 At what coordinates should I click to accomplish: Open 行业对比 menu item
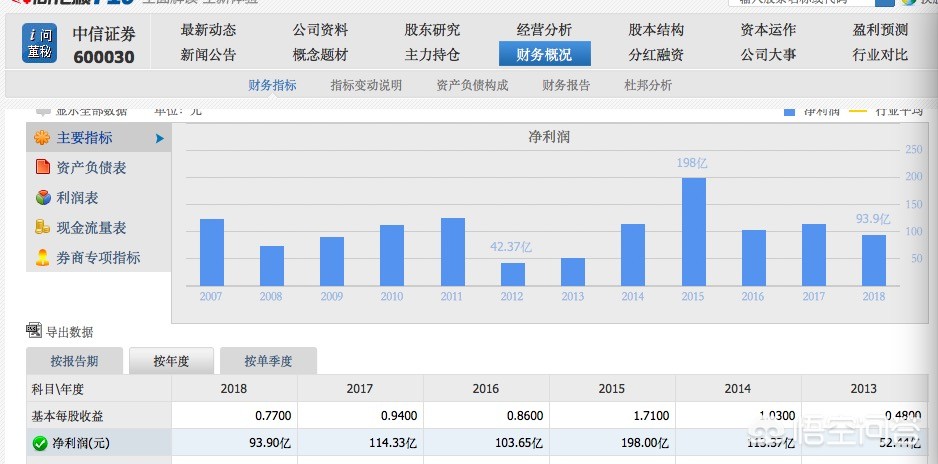click(880, 55)
